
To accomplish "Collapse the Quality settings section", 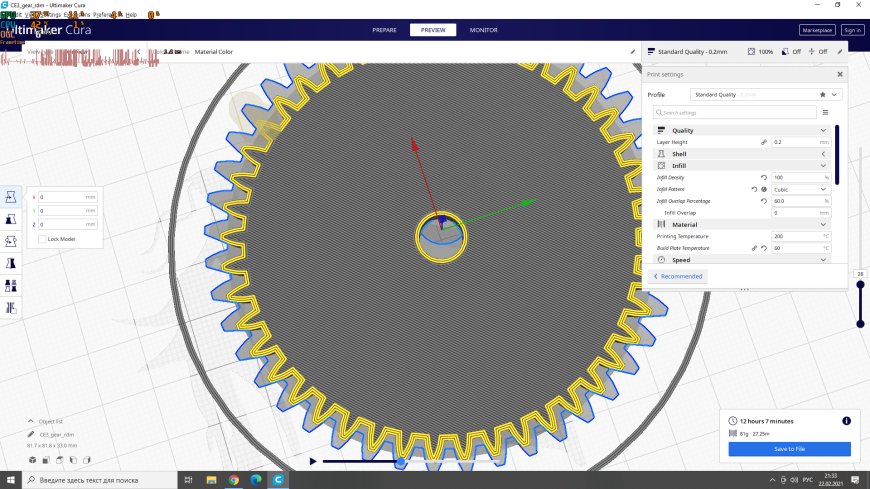I will (823, 130).
